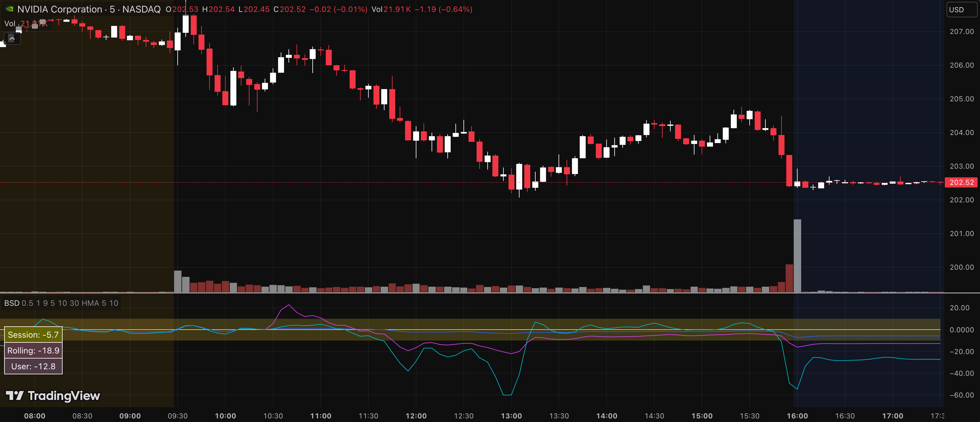Open NVIDIA Corporation symbol title
Screen dimensions: 980x422
[x=60, y=9]
